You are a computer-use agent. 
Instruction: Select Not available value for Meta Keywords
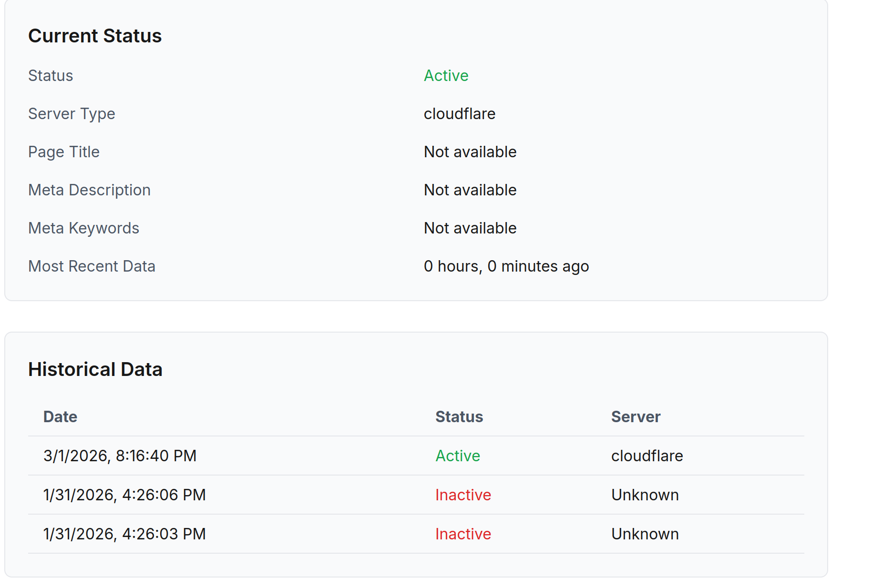point(470,228)
